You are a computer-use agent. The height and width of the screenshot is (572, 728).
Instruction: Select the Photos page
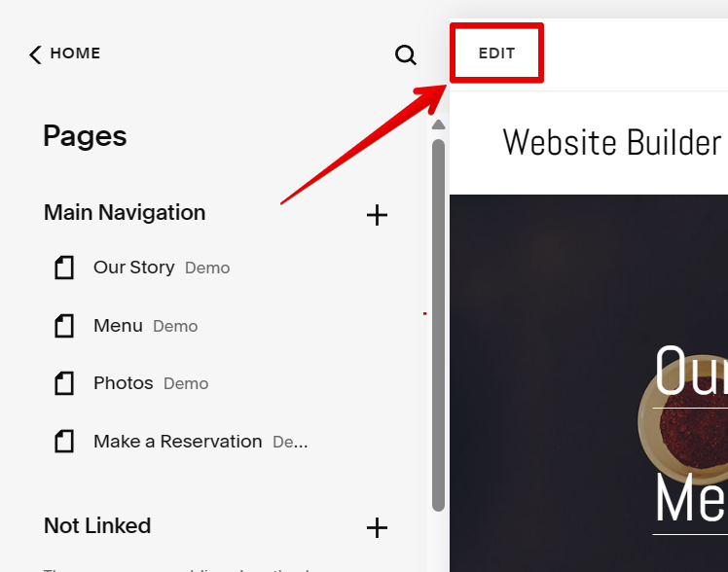coord(124,383)
